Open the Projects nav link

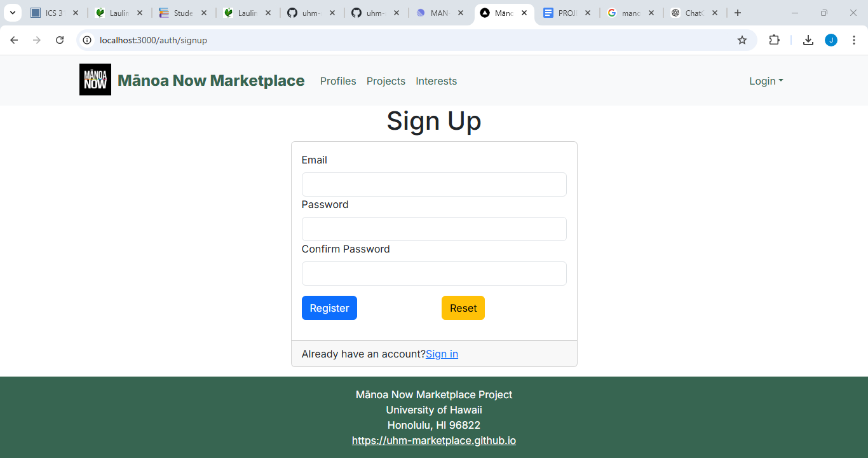point(386,81)
